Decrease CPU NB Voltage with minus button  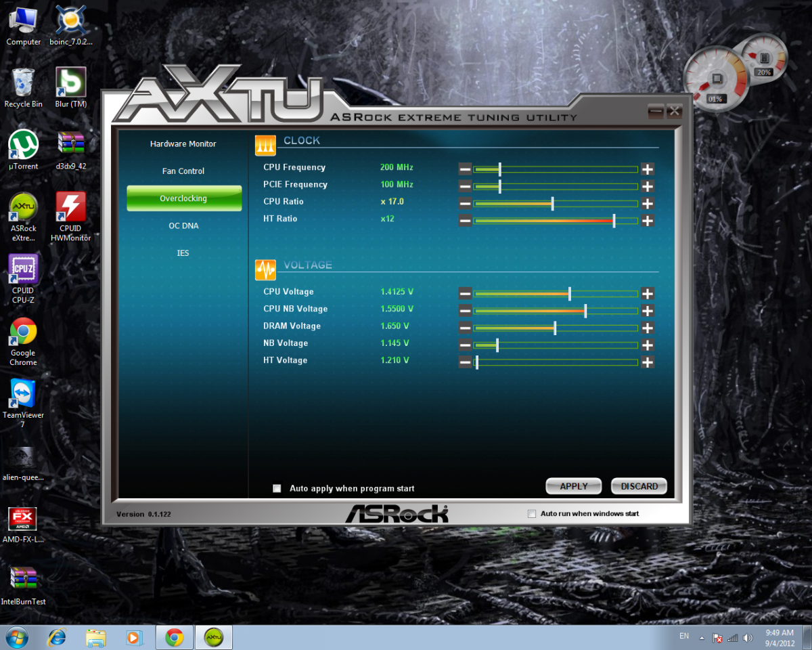(465, 311)
